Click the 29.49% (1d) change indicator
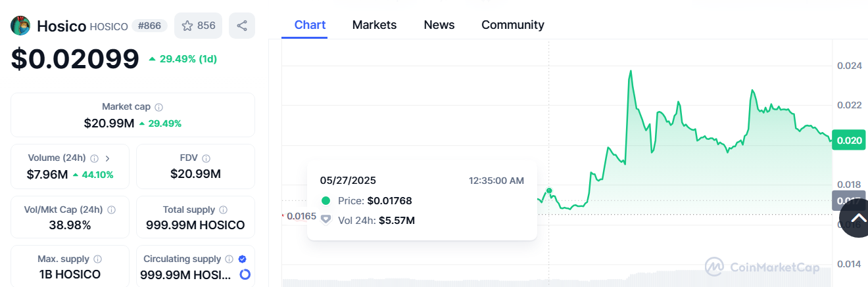The image size is (868, 287). (182, 59)
